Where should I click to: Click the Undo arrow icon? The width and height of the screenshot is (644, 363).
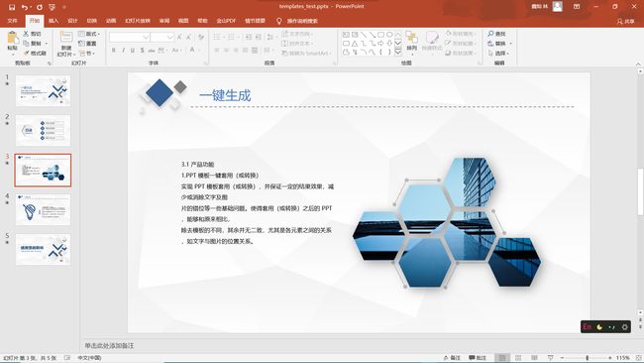click(25, 7)
